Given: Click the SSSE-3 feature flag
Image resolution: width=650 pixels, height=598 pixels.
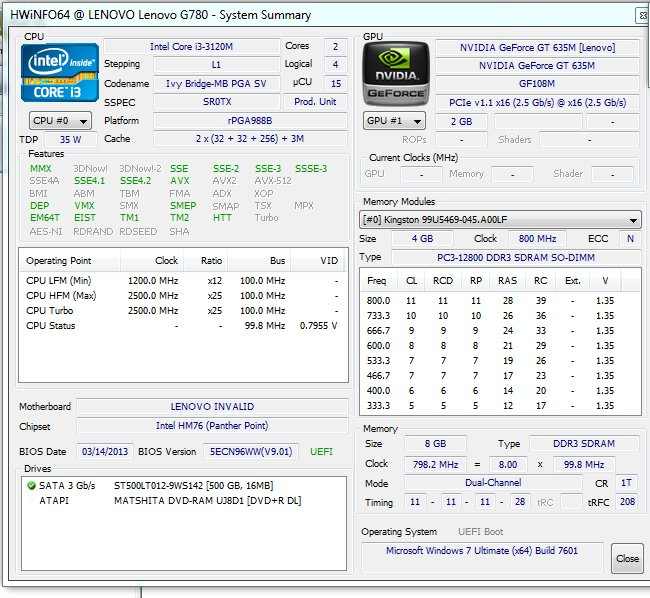Looking at the screenshot, I should point(311,169).
